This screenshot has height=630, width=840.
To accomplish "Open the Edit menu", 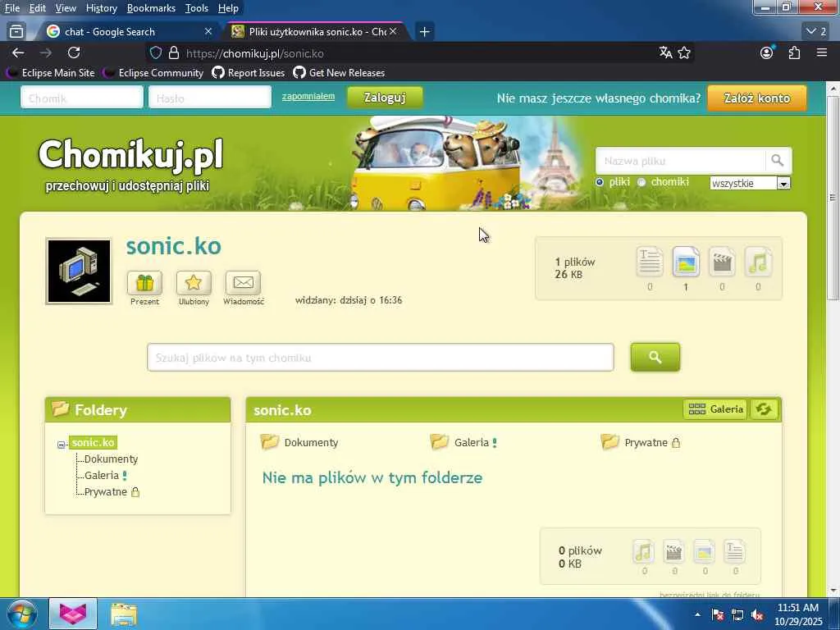I will 38,8.
